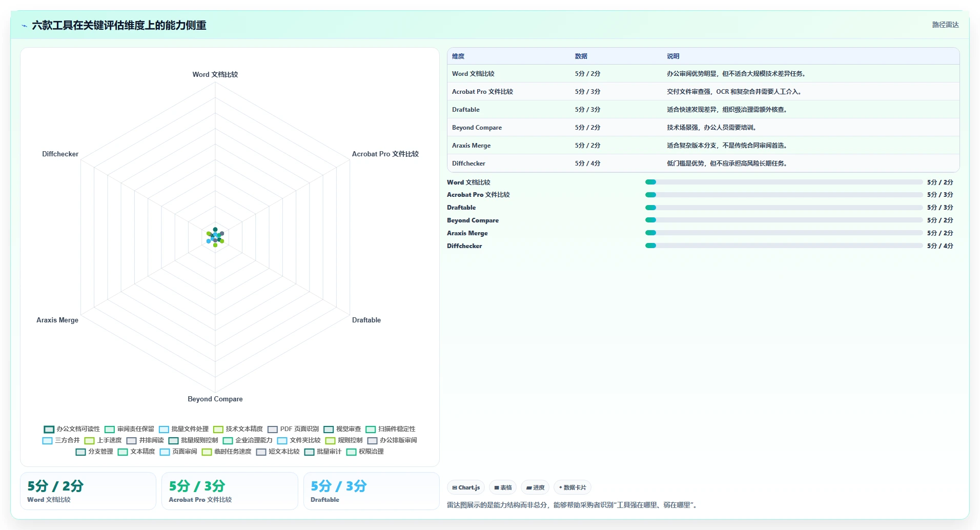Screen dimensions: 980x530
Task: Toggle the 页面审阅 legend entry
Action: click(x=178, y=452)
